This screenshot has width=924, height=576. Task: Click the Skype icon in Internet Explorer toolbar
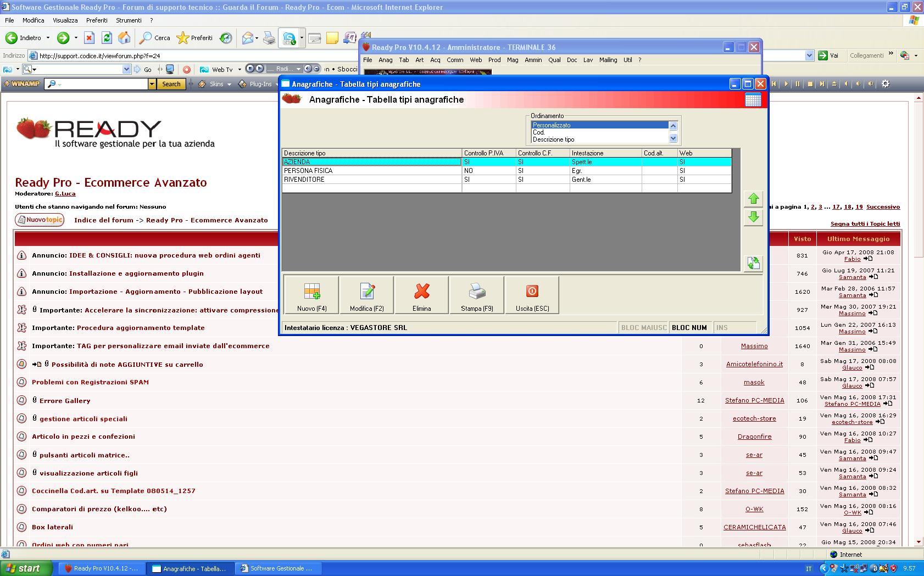289,38
